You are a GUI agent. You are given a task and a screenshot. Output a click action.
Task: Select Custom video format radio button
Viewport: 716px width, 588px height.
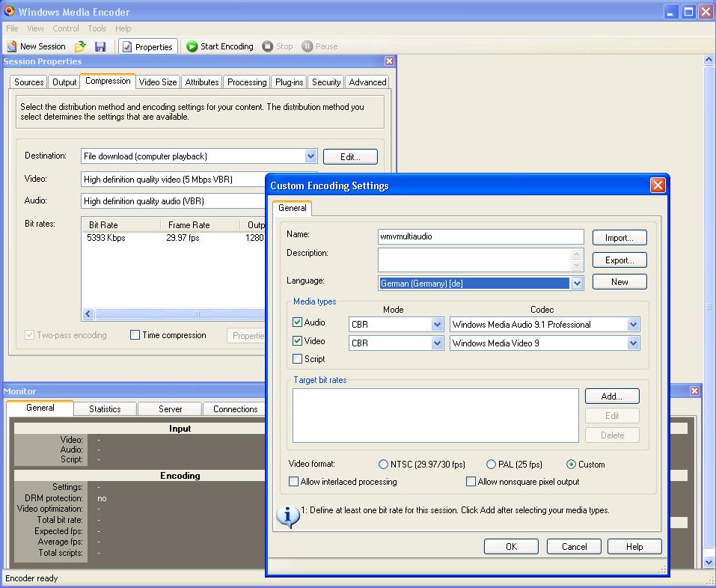(572, 465)
